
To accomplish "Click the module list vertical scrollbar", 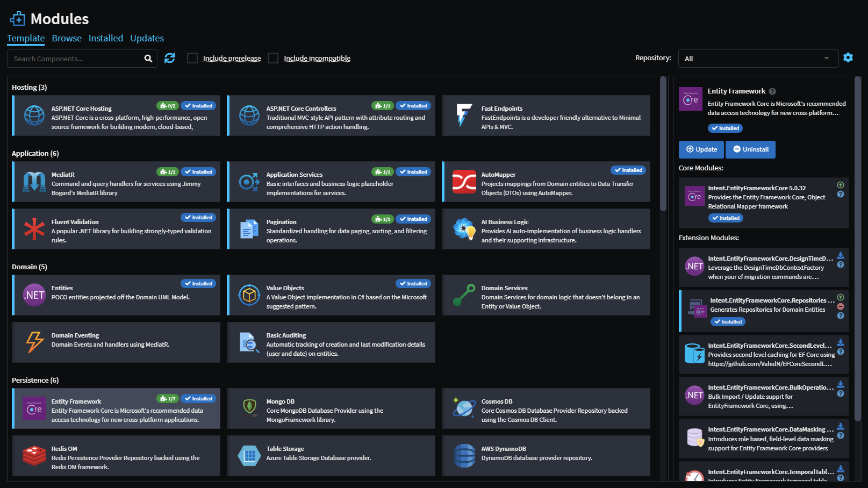I will pos(663,145).
